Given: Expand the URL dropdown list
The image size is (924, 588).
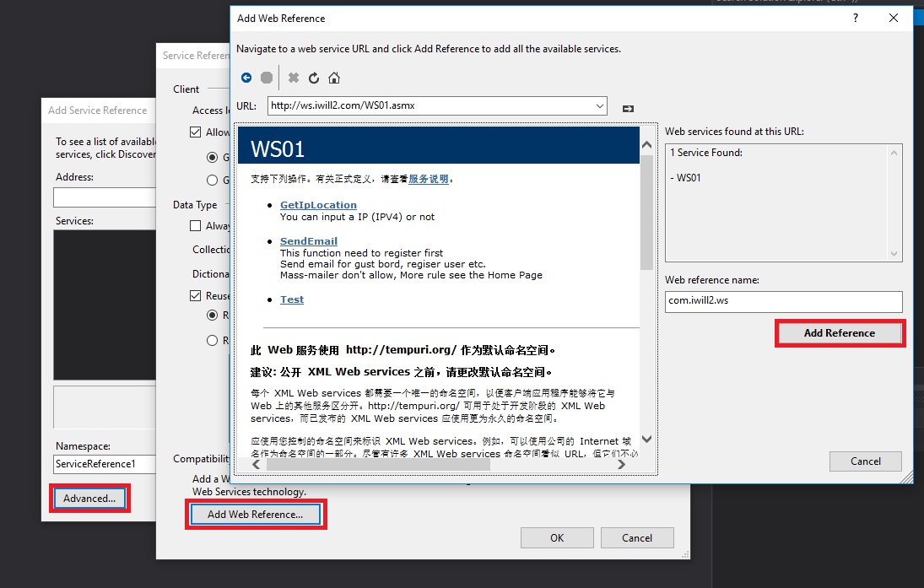Looking at the screenshot, I should (600, 106).
